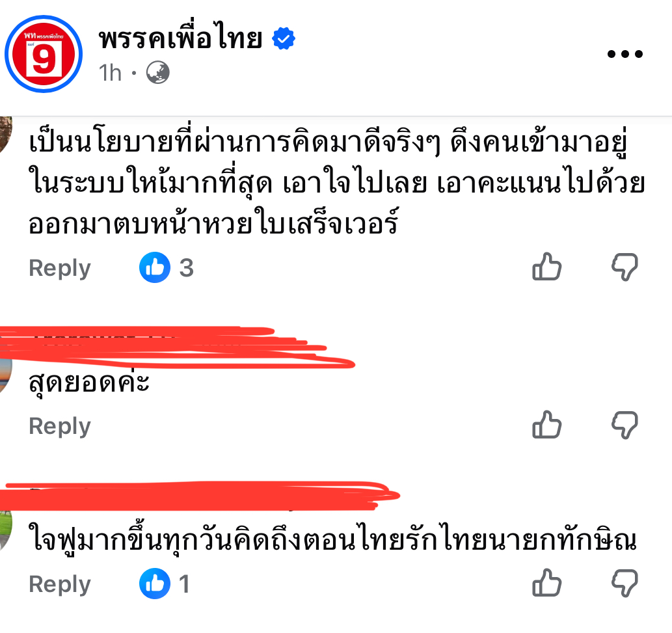672x633 pixels.
Task: Dislike the สุดยอดค่ะ comment
Action: point(625,425)
